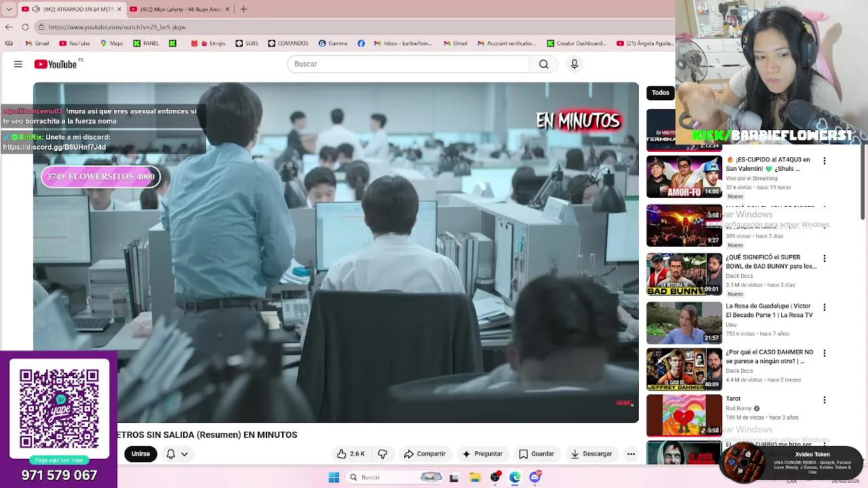Open the PANEL Kick bookmark
This screenshot has height=488, width=868.
pos(146,43)
